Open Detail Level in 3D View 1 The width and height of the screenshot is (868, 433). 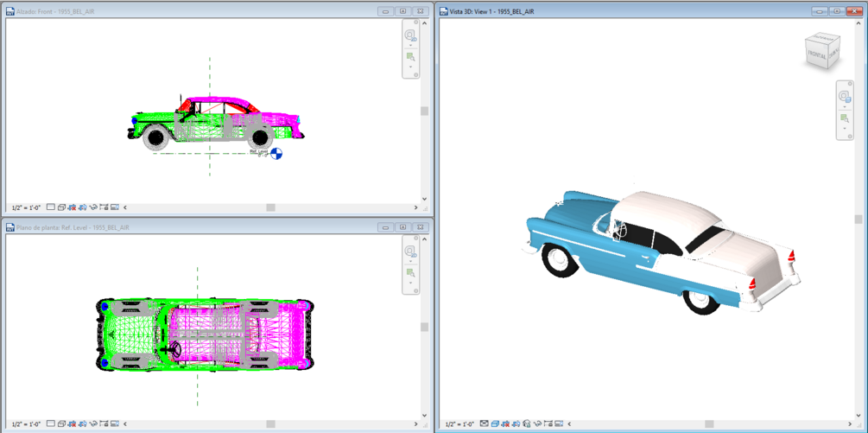[x=485, y=423]
